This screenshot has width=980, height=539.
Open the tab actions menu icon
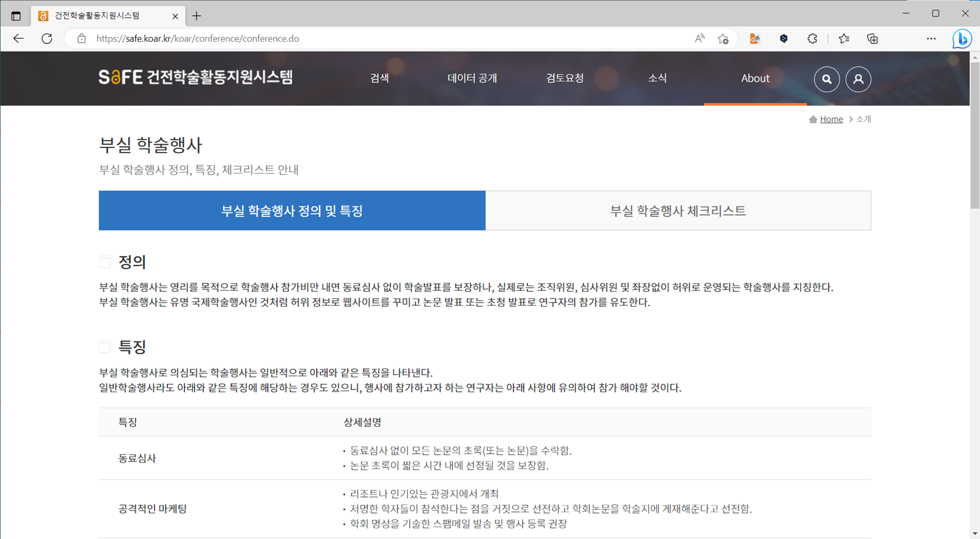point(16,16)
